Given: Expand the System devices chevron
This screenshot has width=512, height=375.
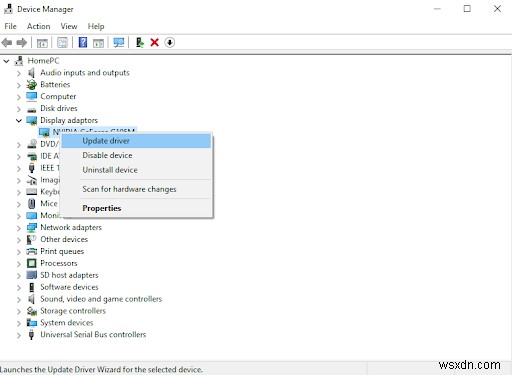Looking at the screenshot, I should (x=19, y=324).
